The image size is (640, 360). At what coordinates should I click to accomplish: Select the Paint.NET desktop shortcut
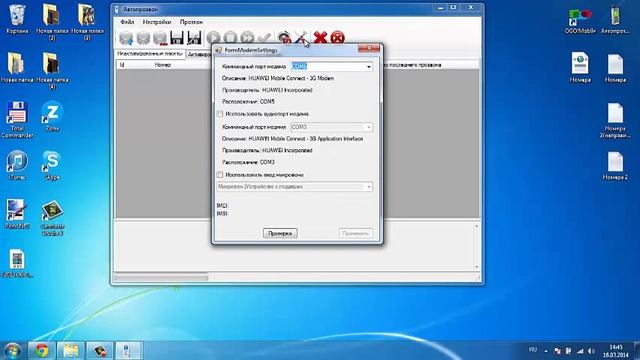click(17, 213)
